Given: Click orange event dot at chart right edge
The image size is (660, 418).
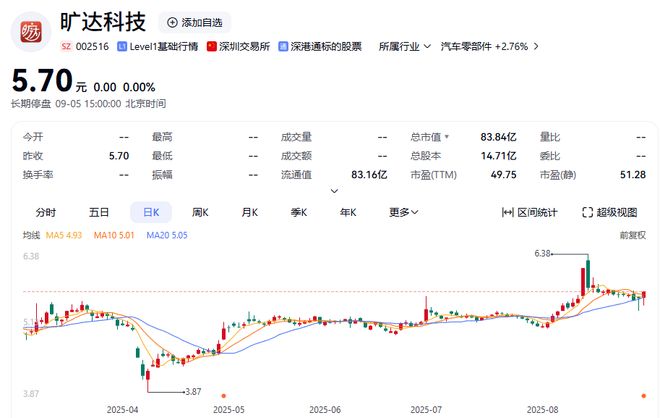Looking at the screenshot, I should [644, 396].
